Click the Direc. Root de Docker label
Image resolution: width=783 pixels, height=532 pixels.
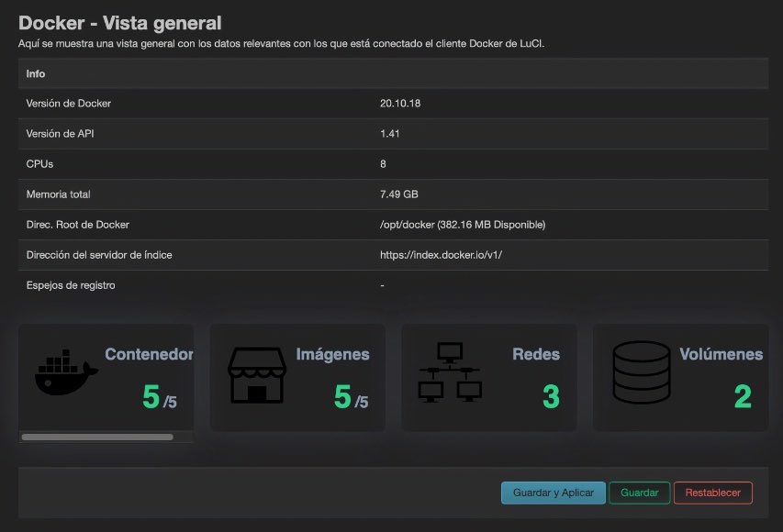click(x=77, y=225)
